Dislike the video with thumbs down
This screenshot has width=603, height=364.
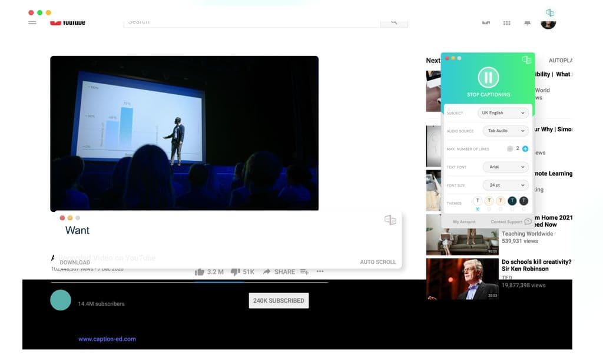point(236,272)
